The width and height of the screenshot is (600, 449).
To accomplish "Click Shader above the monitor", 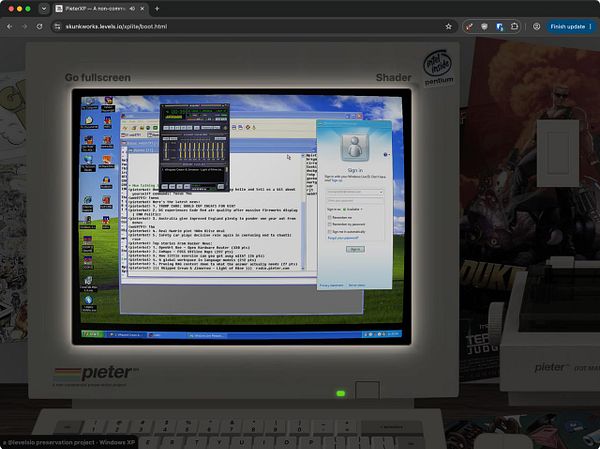I will (x=393, y=77).
